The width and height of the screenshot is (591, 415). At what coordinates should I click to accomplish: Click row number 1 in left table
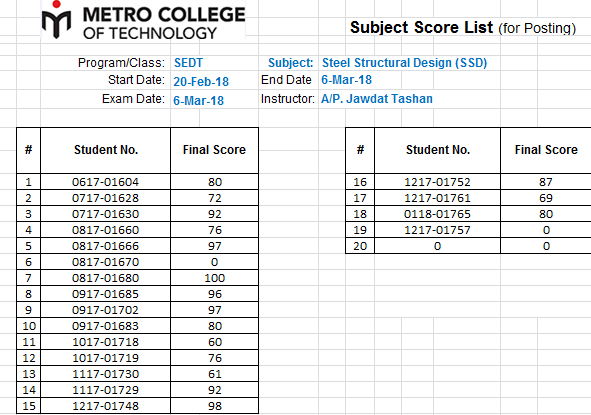[29, 182]
